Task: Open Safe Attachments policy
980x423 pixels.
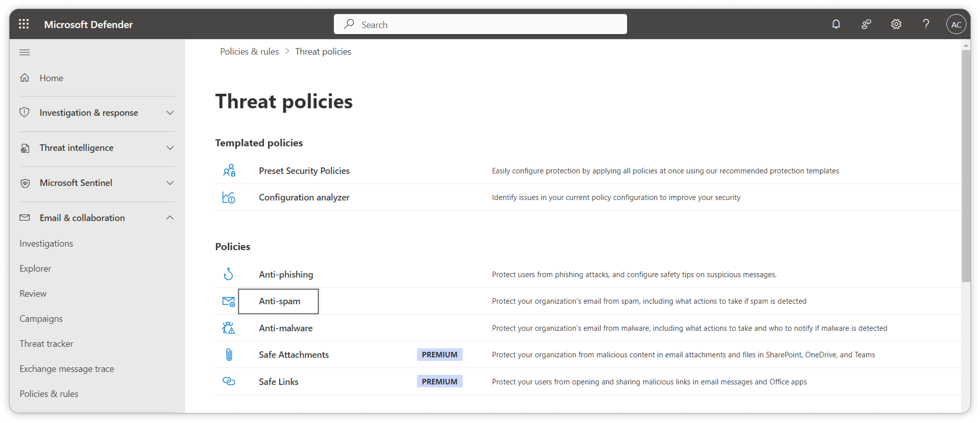Action: tap(294, 355)
